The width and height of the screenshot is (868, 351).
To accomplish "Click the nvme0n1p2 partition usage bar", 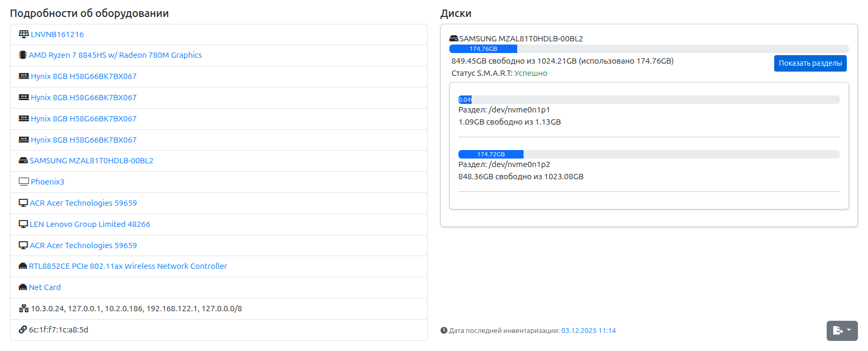I will (491, 154).
